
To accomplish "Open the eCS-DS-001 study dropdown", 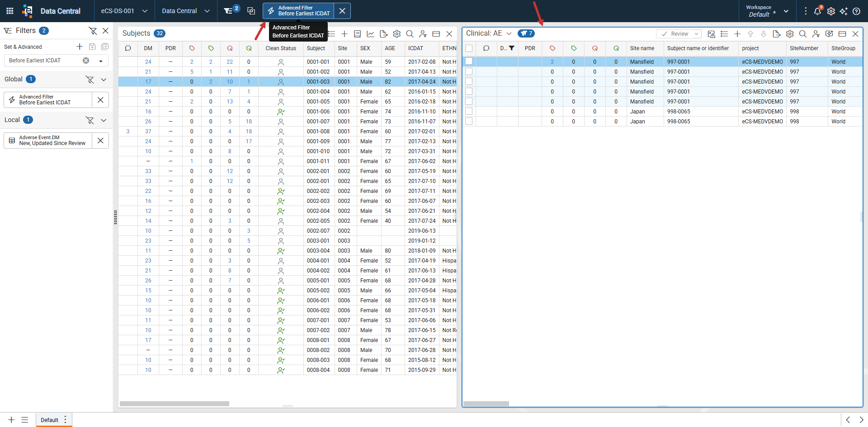I will [124, 11].
